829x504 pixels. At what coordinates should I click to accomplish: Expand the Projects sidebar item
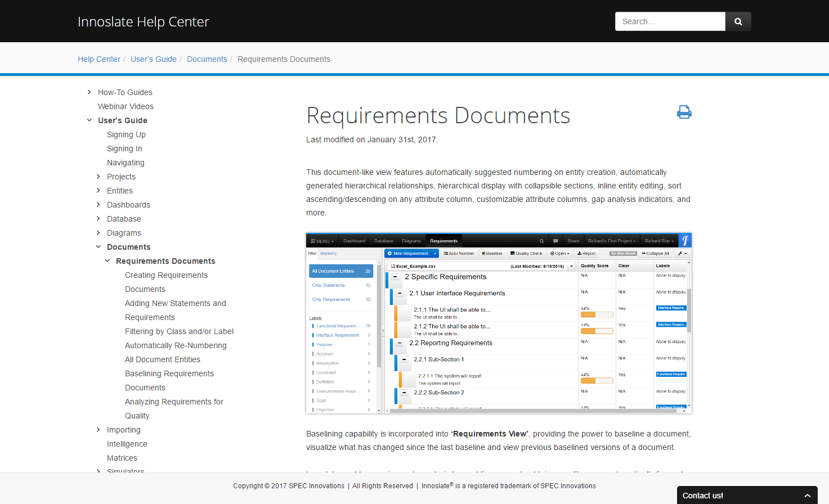point(98,177)
